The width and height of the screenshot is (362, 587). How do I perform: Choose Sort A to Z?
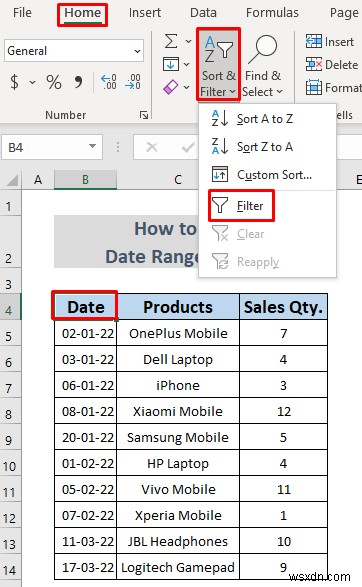[x=267, y=119]
